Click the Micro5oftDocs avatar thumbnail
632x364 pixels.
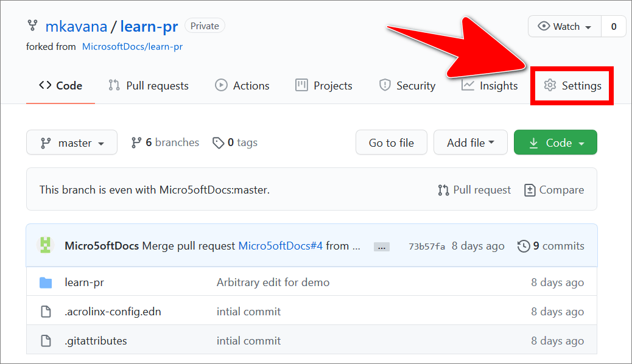[46, 245]
